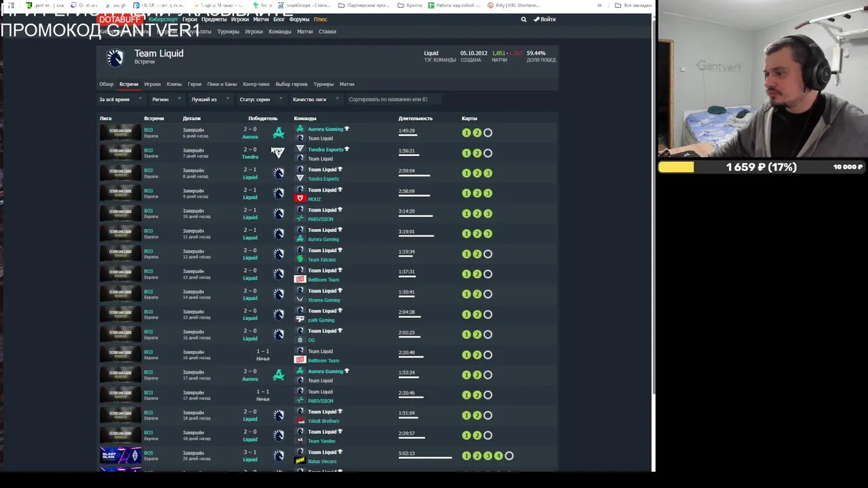Click the Победитель column header
Image resolution: width=868 pixels, height=488 pixels.
(x=262, y=119)
